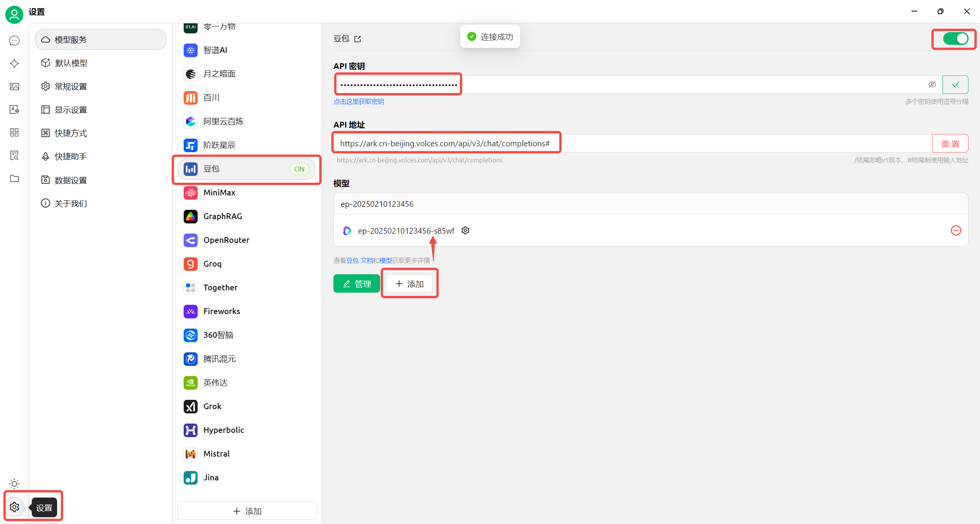This screenshot has height=524, width=980.
Task: Disable the 豆包 provider switch
Action: point(955,39)
